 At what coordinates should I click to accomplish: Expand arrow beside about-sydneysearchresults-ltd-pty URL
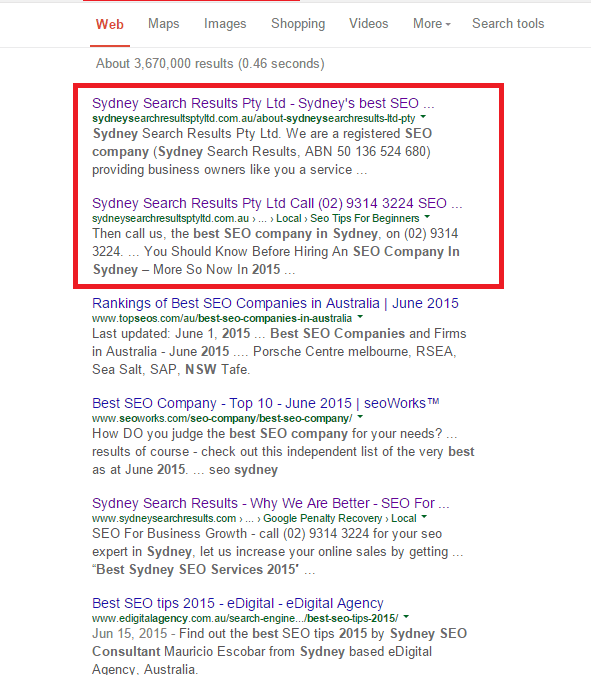pos(423,117)
